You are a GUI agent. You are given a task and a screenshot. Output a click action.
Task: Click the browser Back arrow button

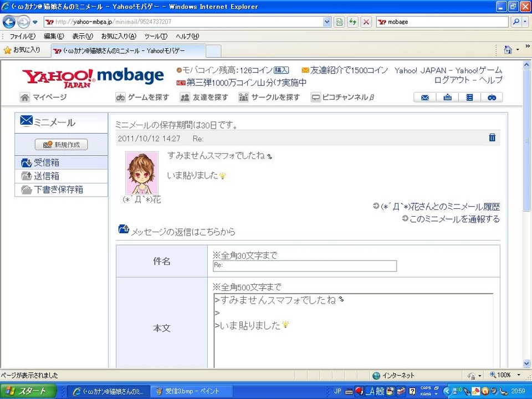[9, 22]
